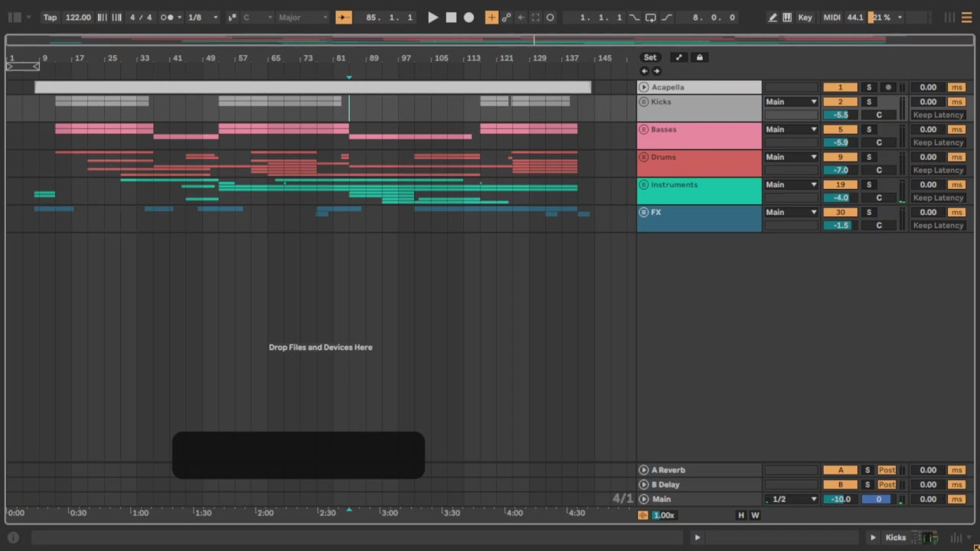The height and width of the screenshot is (551, 980).
Task: Open the Key mapping mode
Action: pos(805,18)
